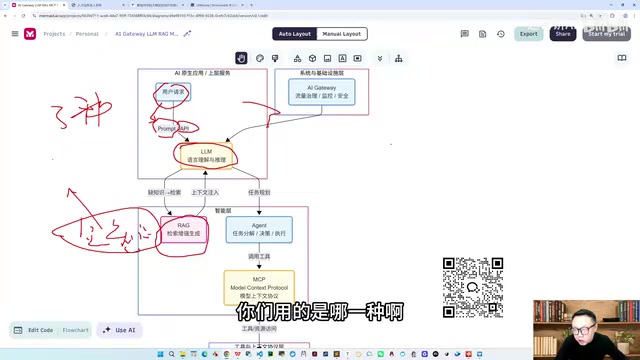The image size is (640, 360).
Task: Switch to Auto Layout mode
Action: tap(295, 34)
